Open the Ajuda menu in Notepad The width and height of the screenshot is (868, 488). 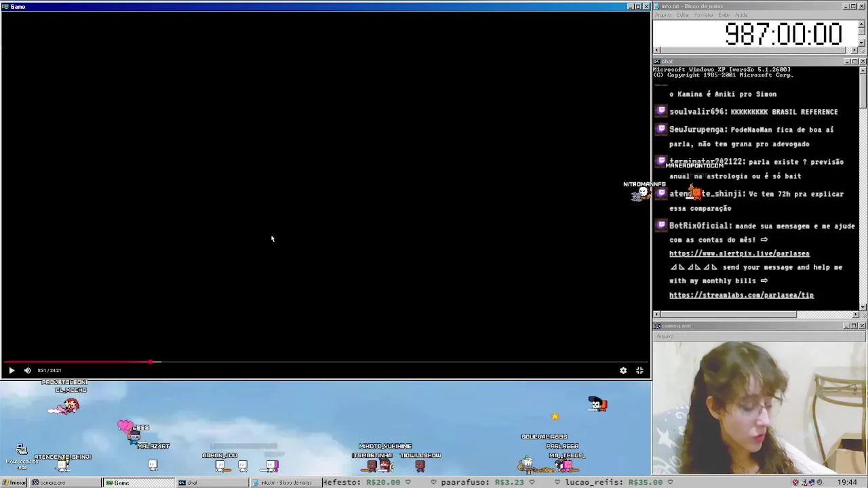(x=741, y=15)
